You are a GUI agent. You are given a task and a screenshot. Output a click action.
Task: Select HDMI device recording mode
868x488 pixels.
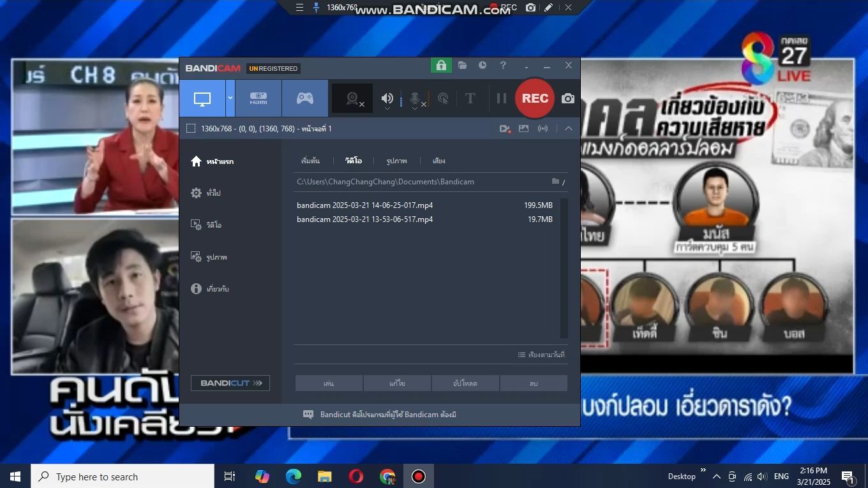[x=258, y=99]
